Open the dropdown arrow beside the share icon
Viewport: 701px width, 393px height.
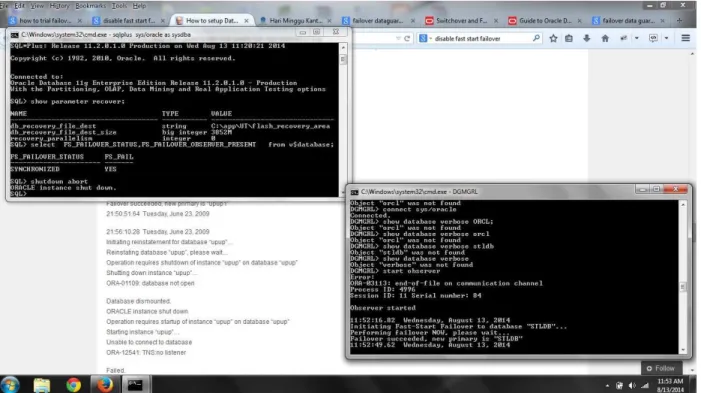(637, 38)
